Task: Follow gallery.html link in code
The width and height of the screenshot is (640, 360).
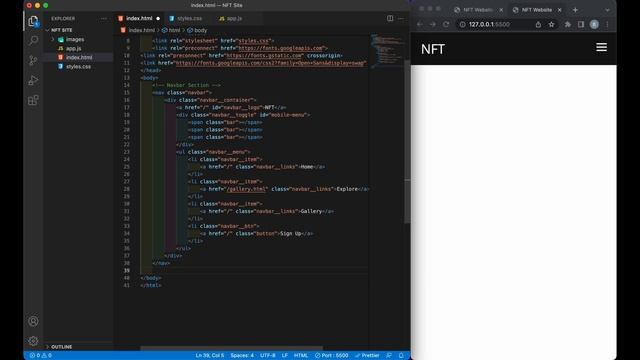Action: 247,189
